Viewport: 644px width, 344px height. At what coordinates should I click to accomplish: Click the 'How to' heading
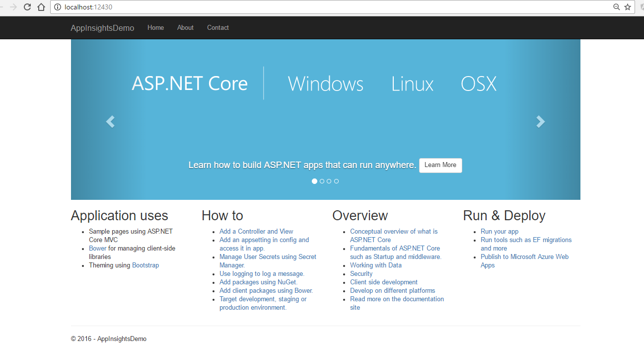tap(222, 216)
